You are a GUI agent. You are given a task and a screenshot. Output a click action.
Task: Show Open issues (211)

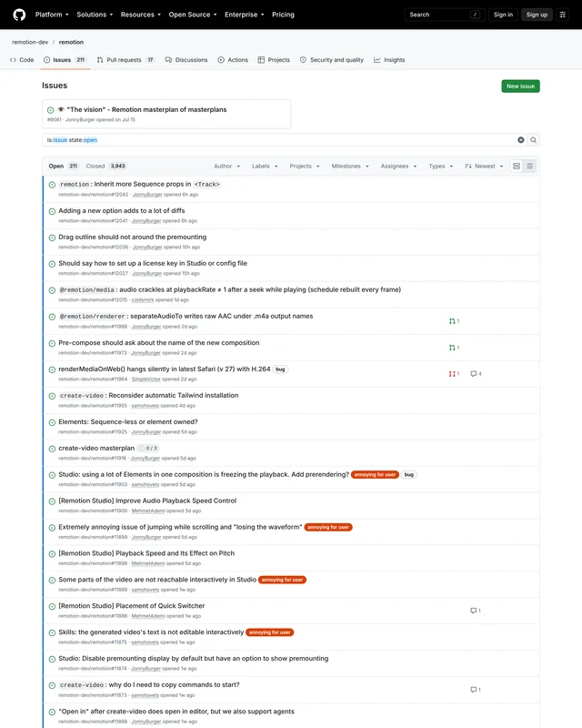point(64,167)
